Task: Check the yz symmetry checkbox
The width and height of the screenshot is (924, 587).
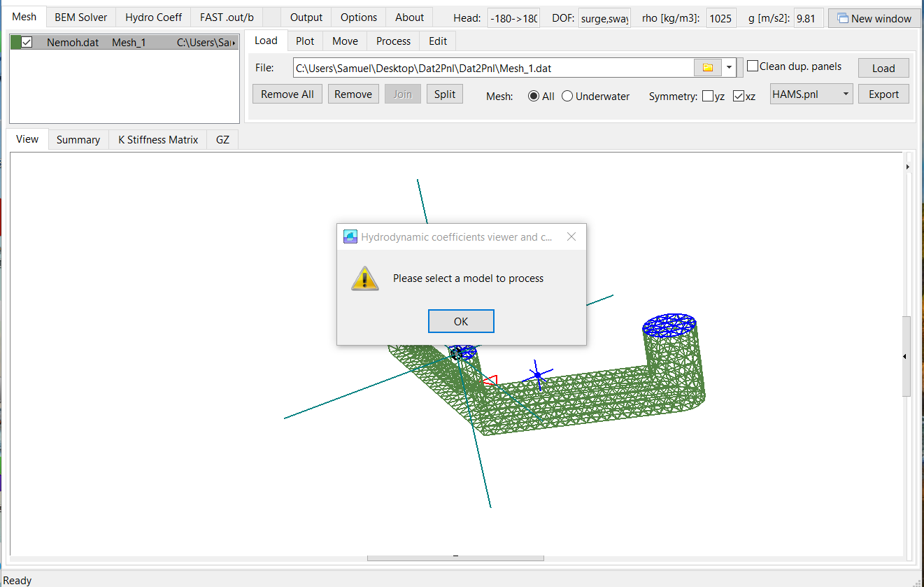Action: [709, 96]
